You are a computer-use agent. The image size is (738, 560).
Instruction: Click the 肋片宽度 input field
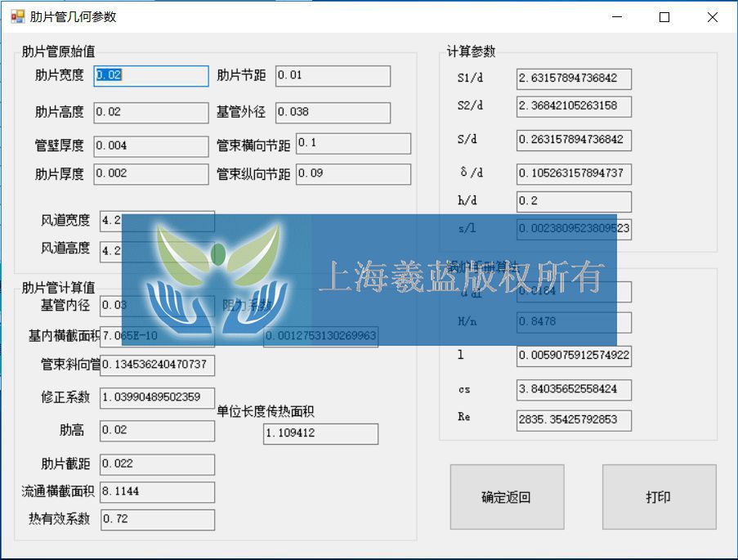151,76
